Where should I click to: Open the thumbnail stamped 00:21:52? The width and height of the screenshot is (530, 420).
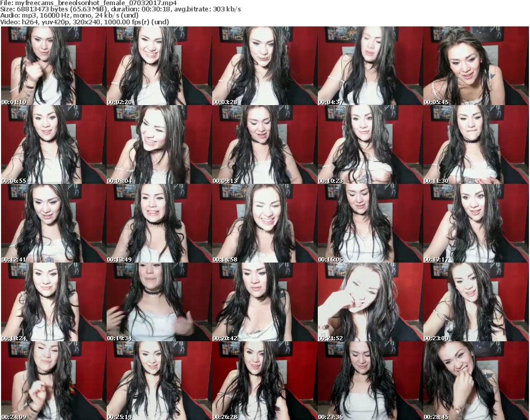pos(370,302)
